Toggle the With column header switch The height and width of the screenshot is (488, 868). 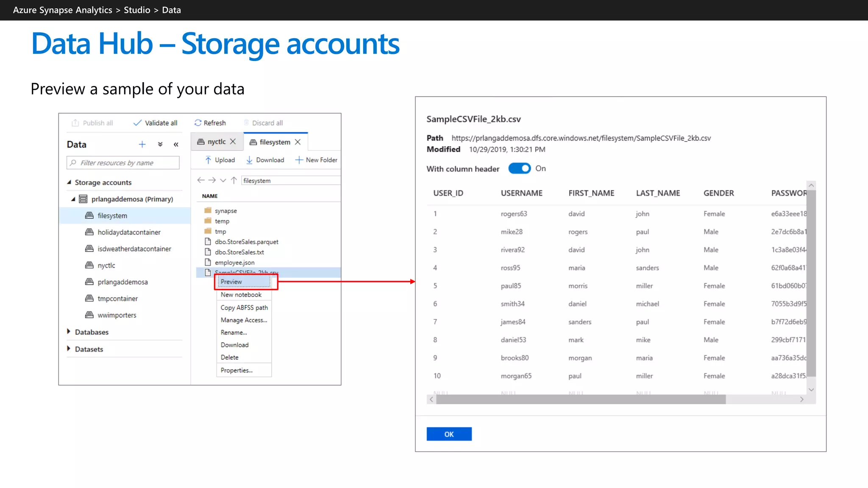tap(519, 169)
